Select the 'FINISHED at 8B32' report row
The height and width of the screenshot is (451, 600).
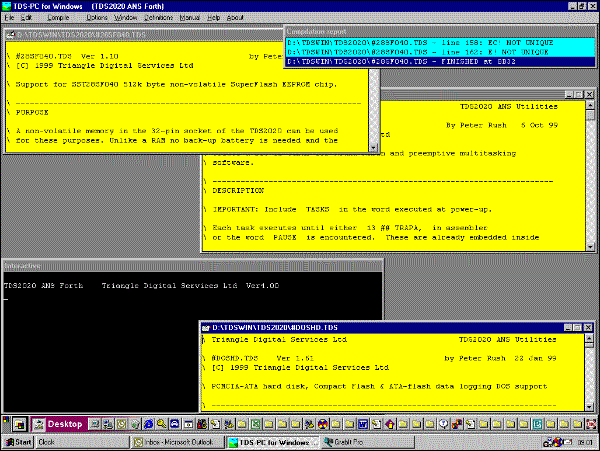[x=440, y=62]
